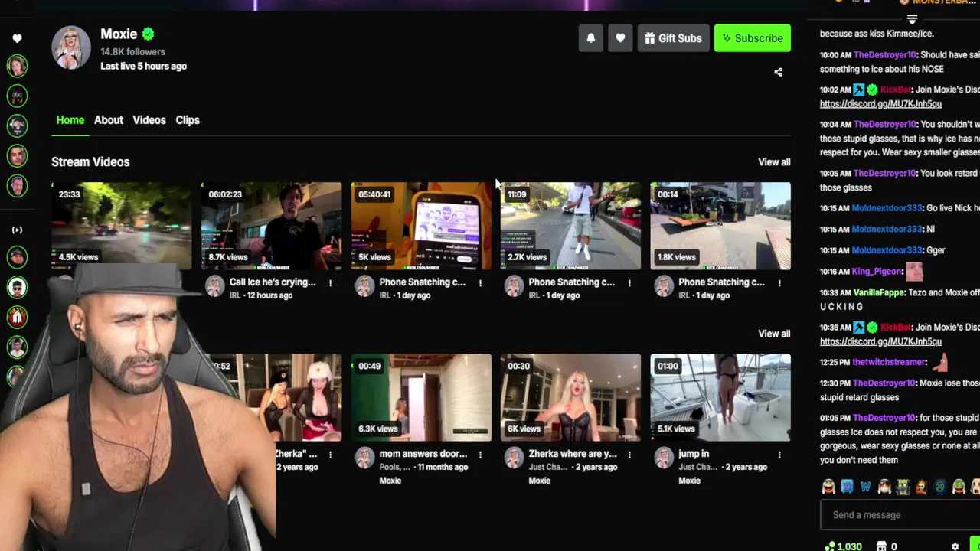Pick the laughing headscarf emote, first in the row

point(828,487)
